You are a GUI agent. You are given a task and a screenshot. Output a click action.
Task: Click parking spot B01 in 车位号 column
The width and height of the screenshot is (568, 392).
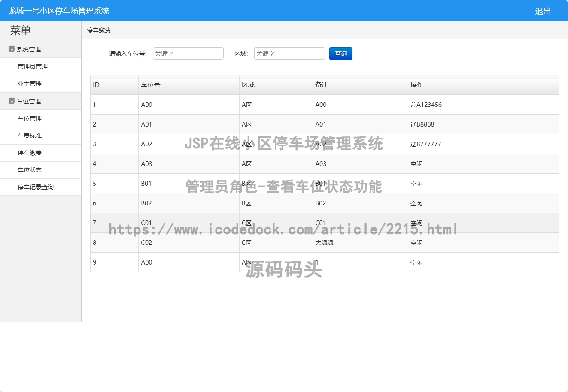(x=146, y=184)
